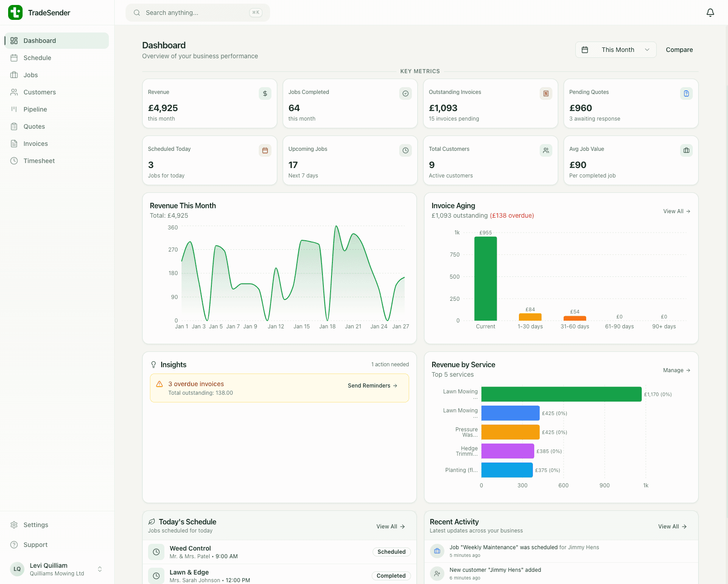Screen dimensions: 728x584
Task: Click the dollar icon on the Revenue card
Action: [265, 93]
